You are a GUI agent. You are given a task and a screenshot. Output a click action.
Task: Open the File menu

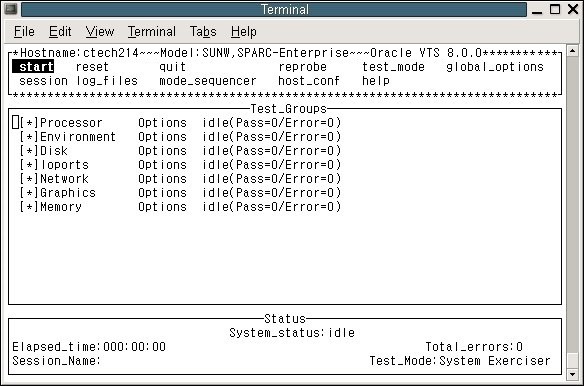24,32
